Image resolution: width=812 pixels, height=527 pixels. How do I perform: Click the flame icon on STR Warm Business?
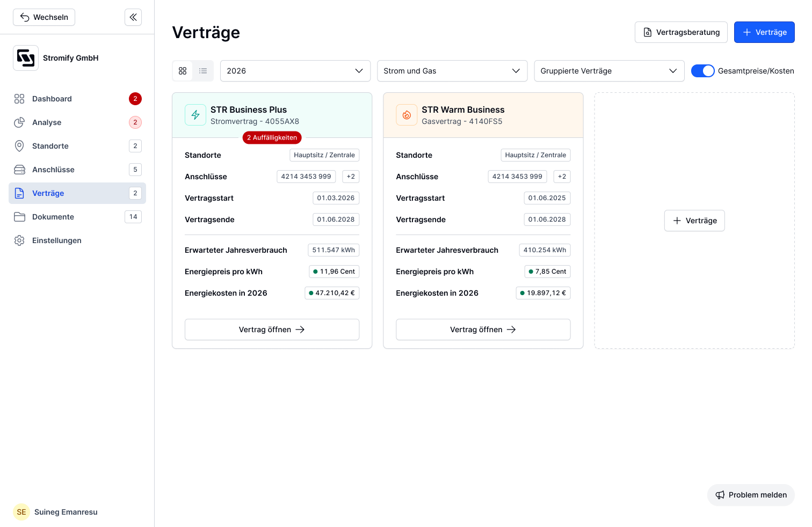coord(407,115)
